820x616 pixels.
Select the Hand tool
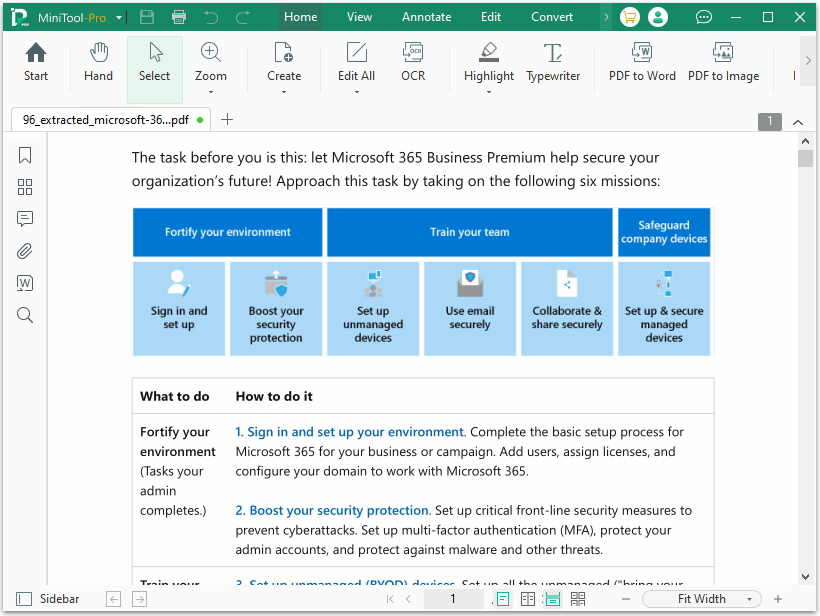click(98, 63)
